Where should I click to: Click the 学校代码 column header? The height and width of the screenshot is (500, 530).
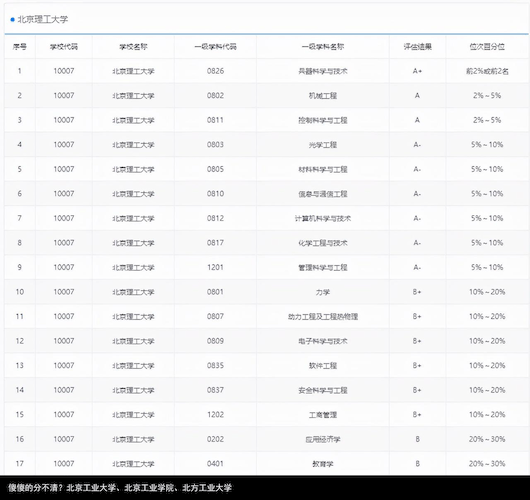point(64,47)
